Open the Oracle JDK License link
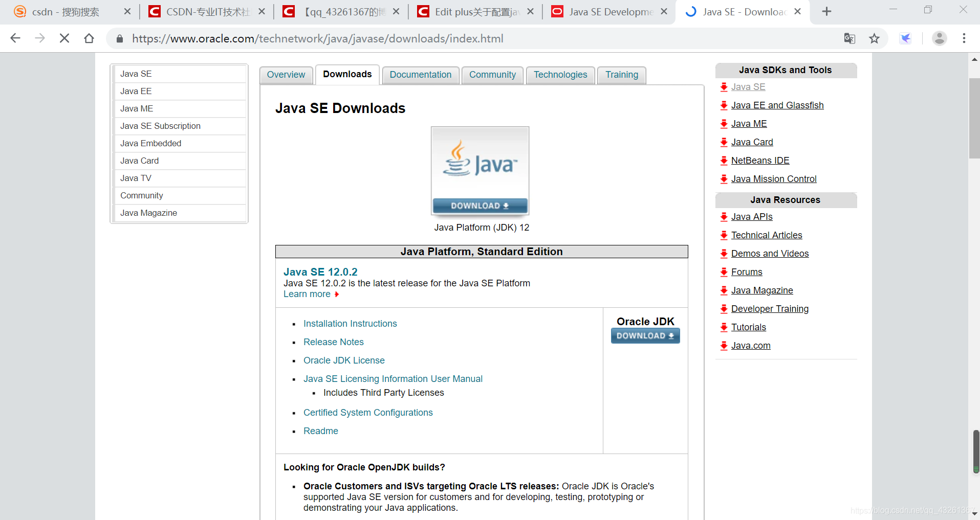This screenshot has width=980, height=520. 344,360
